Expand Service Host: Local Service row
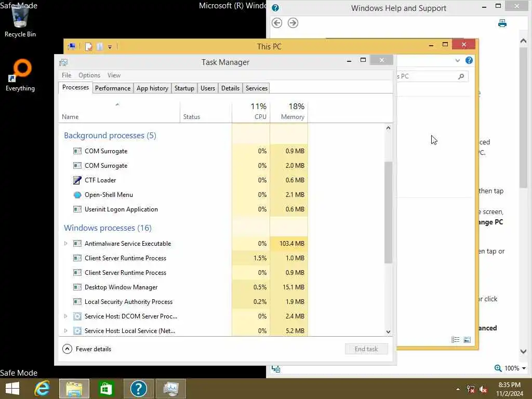 point(66,330)
